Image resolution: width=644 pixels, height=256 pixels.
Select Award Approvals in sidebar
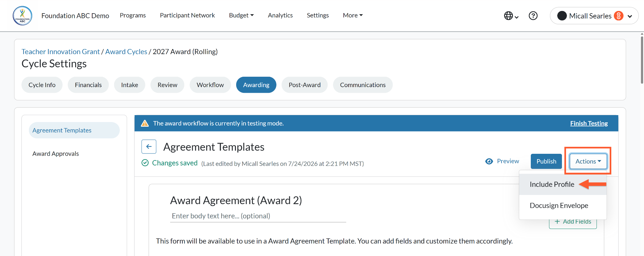click(x=56, y=153)
